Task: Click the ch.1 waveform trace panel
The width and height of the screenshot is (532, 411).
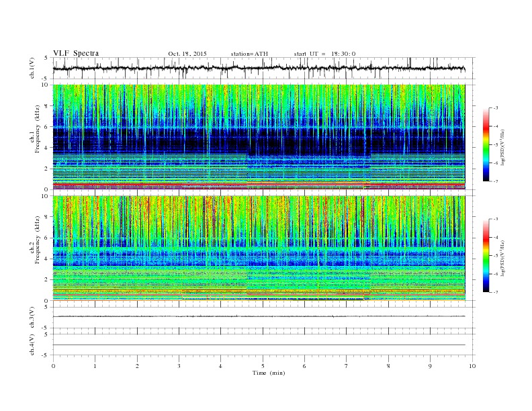Action: pyautogui.click(x=264, y=68)
